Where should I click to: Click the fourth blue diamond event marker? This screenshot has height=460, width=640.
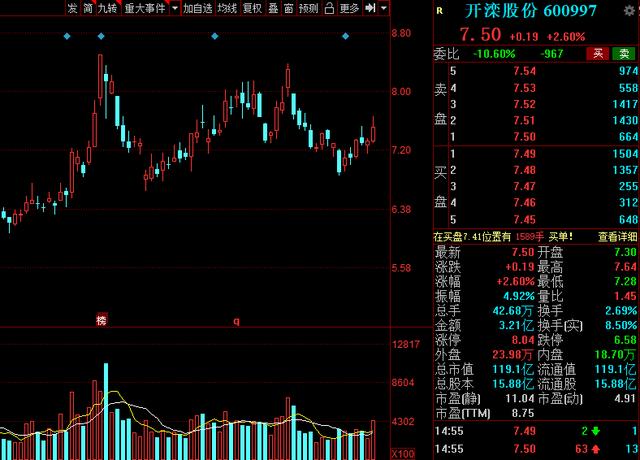tap(345, 36)
